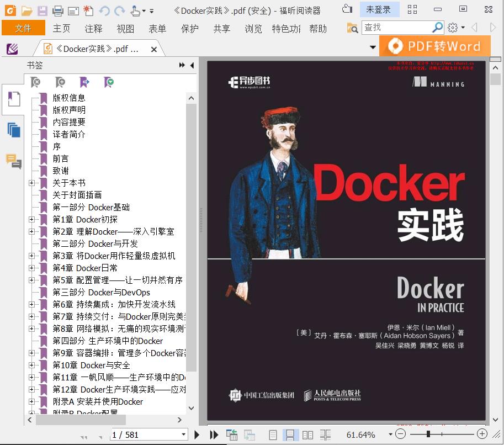Click the save icon in the quick access toolbar

(42, 11)
